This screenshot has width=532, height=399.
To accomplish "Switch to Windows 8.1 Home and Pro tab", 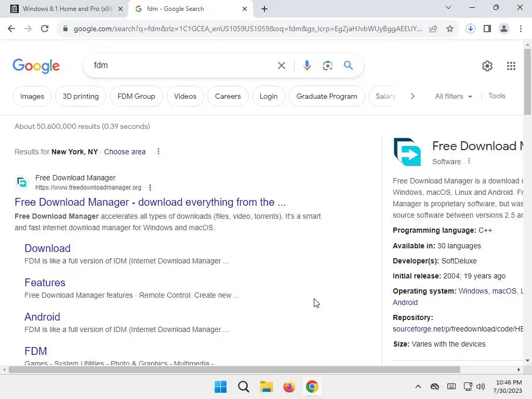I will 64,9.
